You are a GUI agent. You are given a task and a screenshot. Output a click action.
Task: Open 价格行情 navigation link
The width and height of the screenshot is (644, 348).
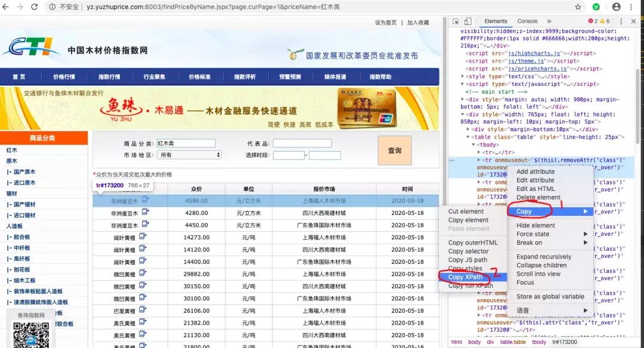click(x=64, y=77)
